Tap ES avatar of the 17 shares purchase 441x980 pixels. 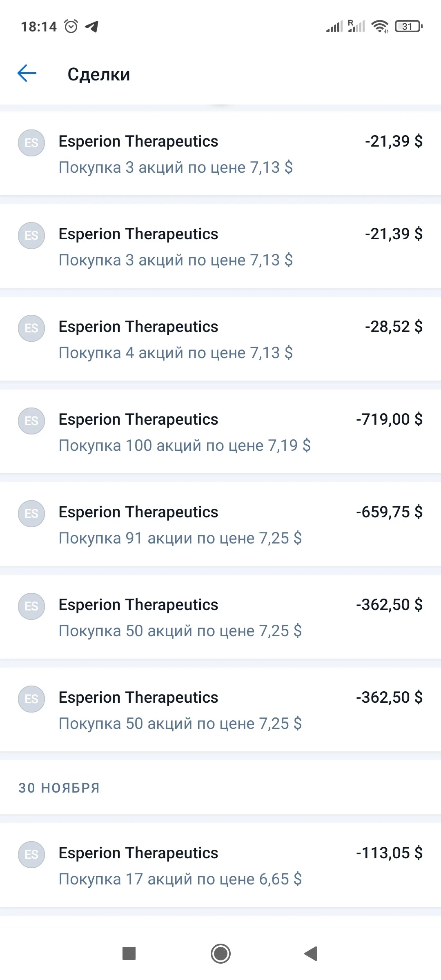pyautogui.click(x=31, y=855)
